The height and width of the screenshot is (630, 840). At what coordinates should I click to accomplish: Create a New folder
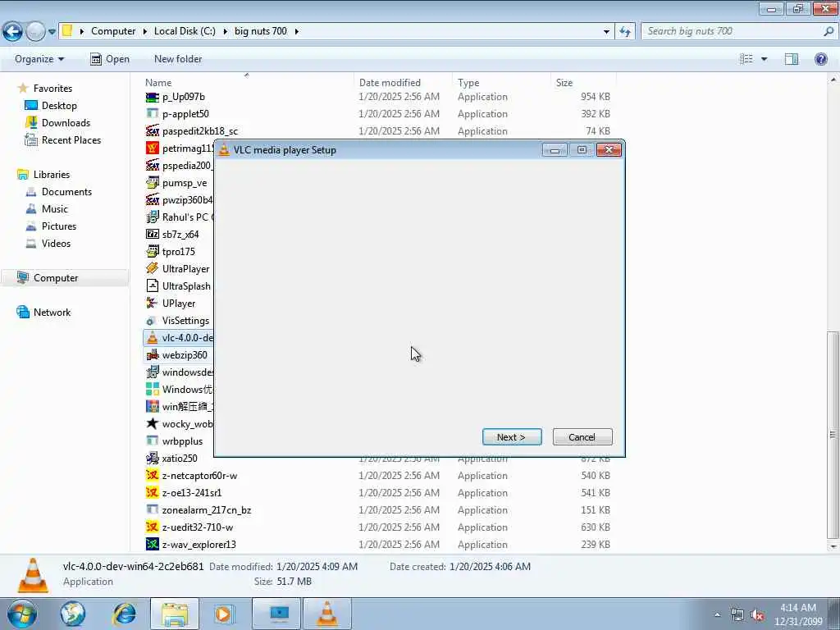[x=178, y=59]
